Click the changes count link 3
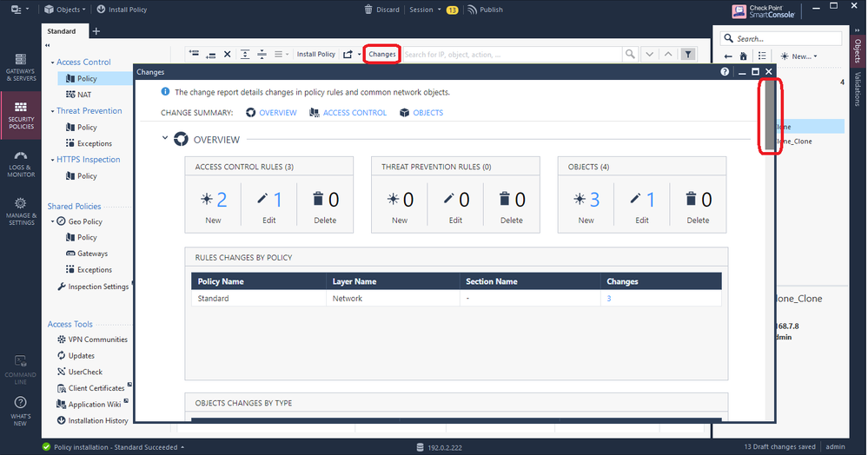The image size is (868, 455). [x=609, y=299]
